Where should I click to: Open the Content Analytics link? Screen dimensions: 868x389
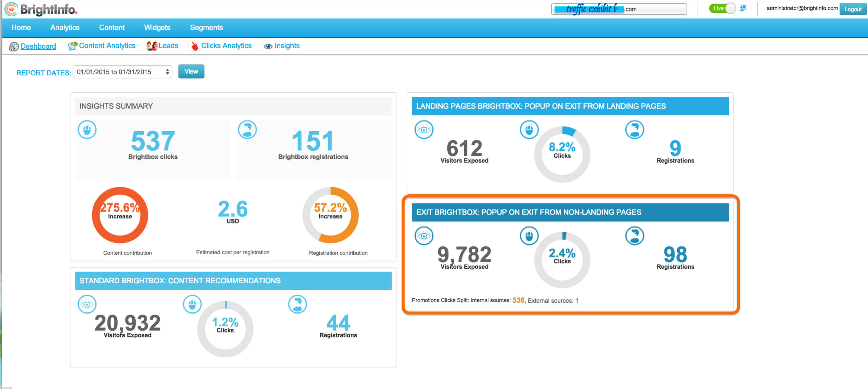coord(107,46)
